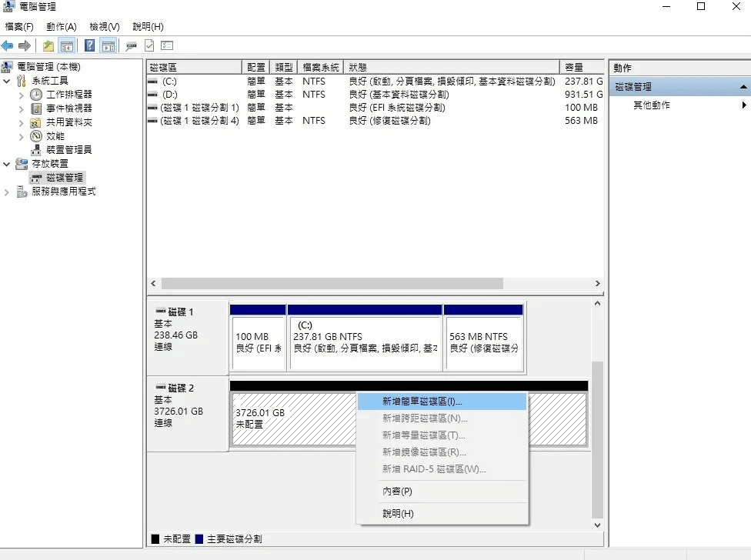Image resolution: width=751 pixels, height=560 pixels.
Task: Click the Forward arrow toolbar icon
Action: pyautogui.click(x=25, y=46)
